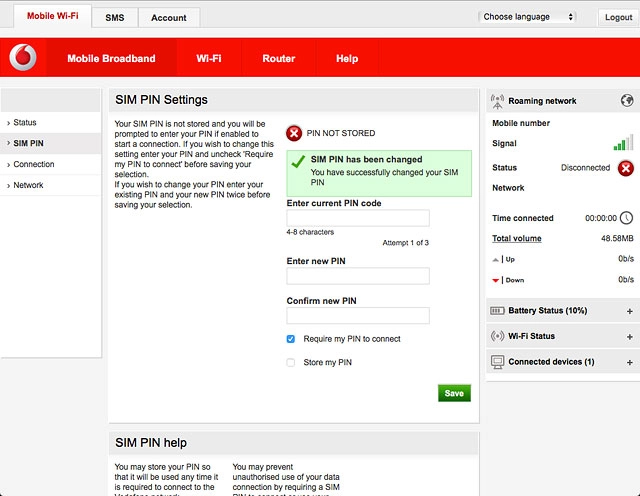Expand the Connected devices section
The width and height of the screenshot is (640, 496).
(629, 361)
